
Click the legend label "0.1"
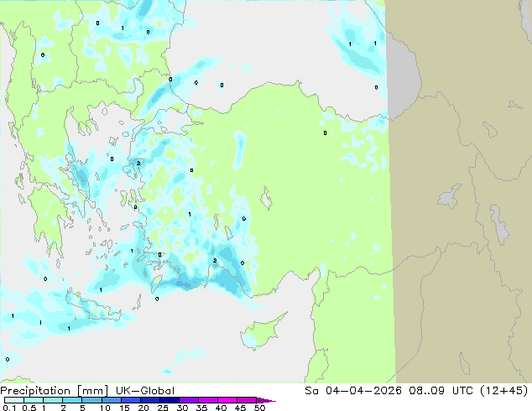[9, 408]
